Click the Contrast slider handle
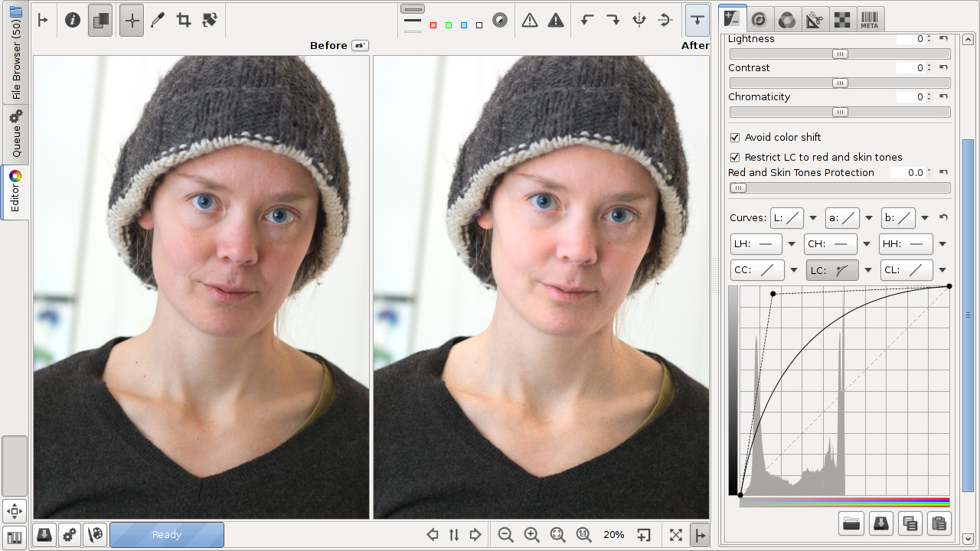 [x=840, y=83]
